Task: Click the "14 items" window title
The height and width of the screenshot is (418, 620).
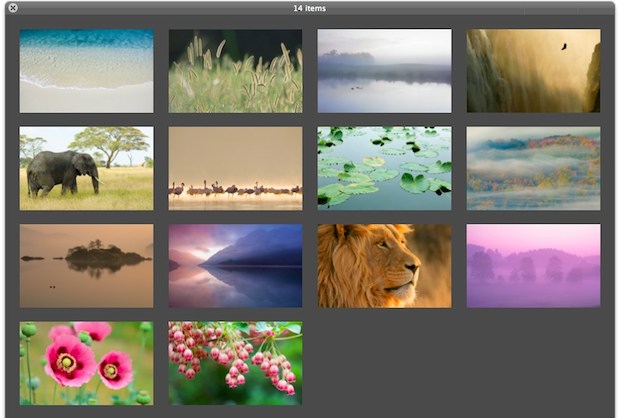Action: [x=310, y=8]
